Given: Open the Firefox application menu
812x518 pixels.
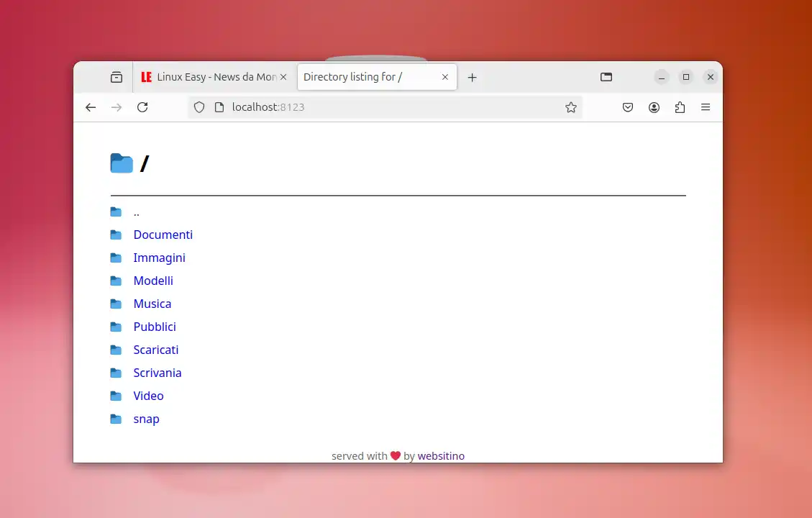Looking at the screenshot, I should (706, 107).
